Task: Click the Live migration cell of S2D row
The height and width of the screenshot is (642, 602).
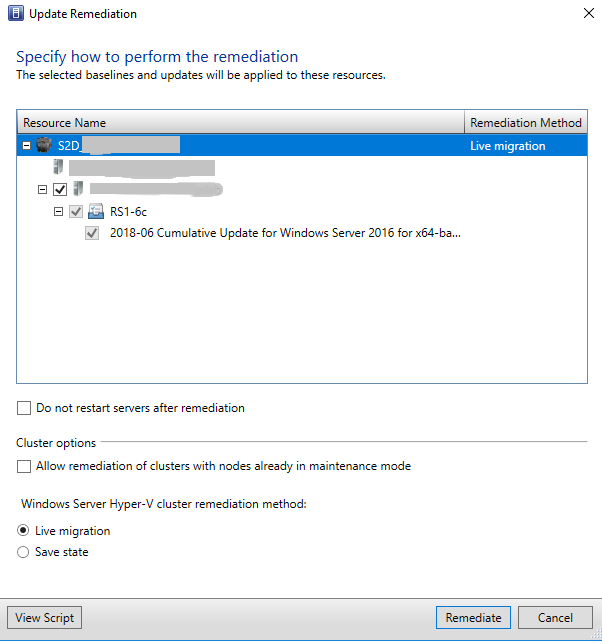Action: (508, 146)
